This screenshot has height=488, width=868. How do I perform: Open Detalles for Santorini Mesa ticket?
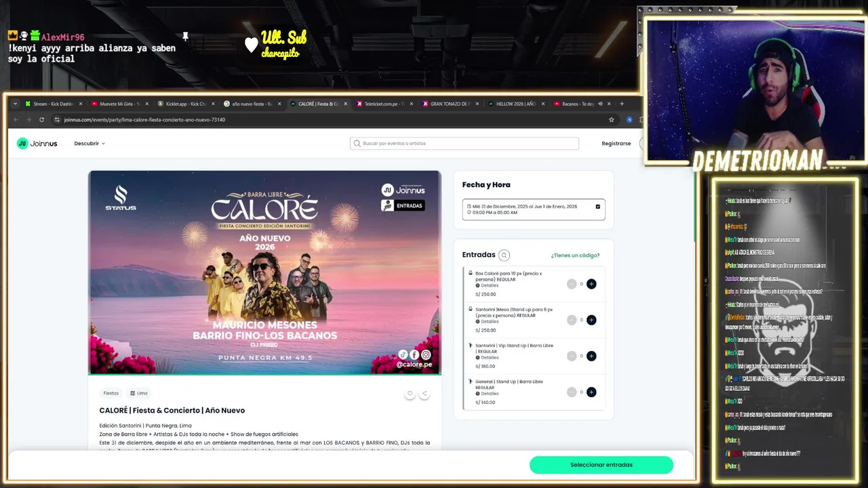tap(487, 321)
